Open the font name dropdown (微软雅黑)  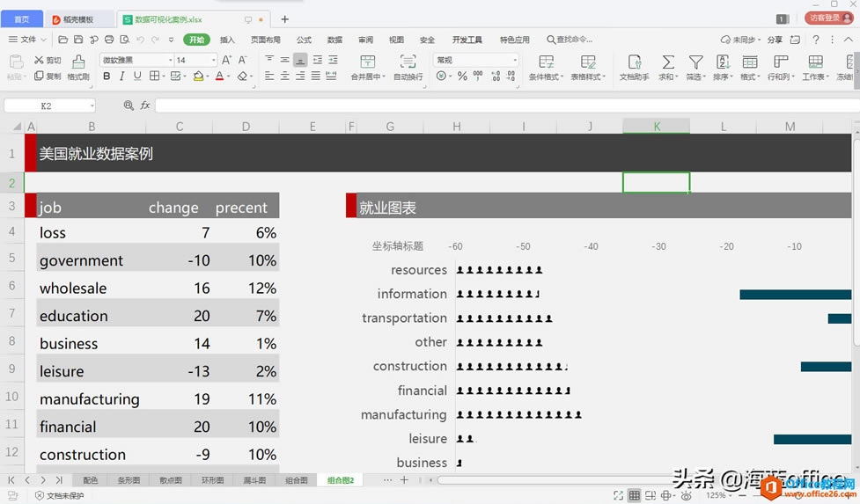136,60
